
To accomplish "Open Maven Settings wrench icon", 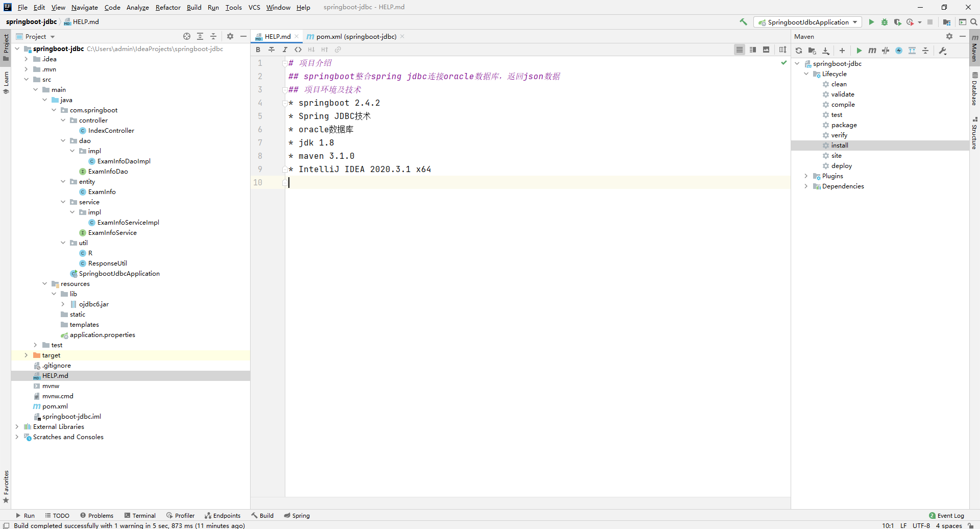I will click(943, 51).
